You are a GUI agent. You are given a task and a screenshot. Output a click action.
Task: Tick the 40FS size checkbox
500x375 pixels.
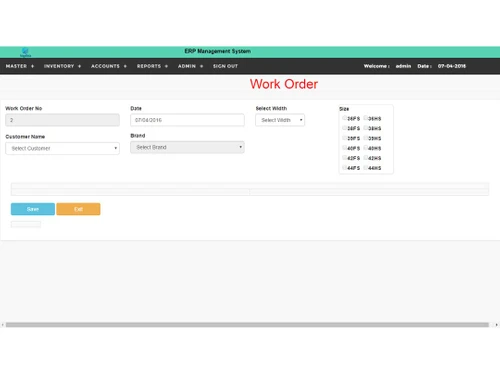[x=345, y=148]
